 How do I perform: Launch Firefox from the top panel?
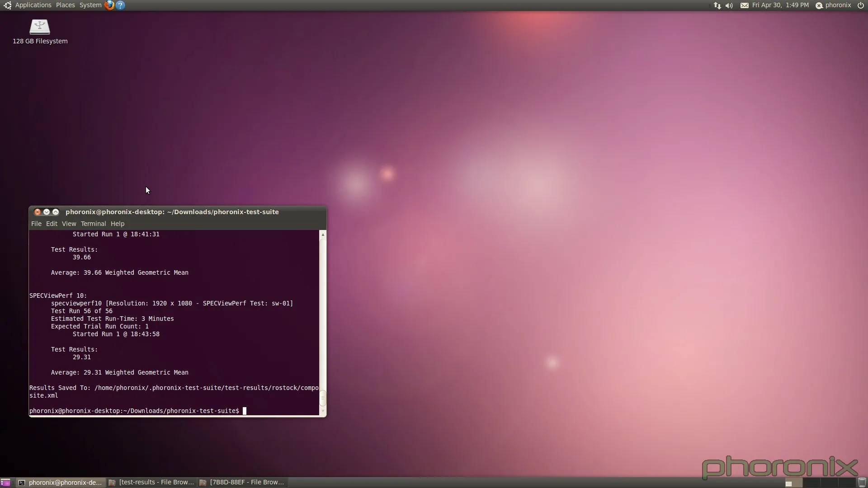[x=109, y=5]
